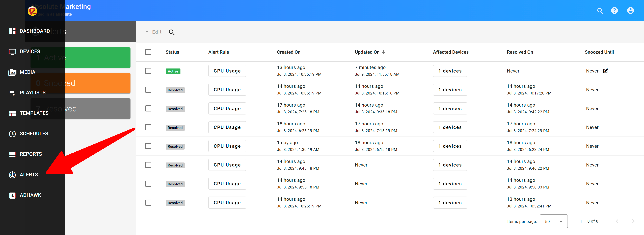The image size is (644, 235).
Task: Toggle the select-all header checkbox
Action: tap(148, 52)
